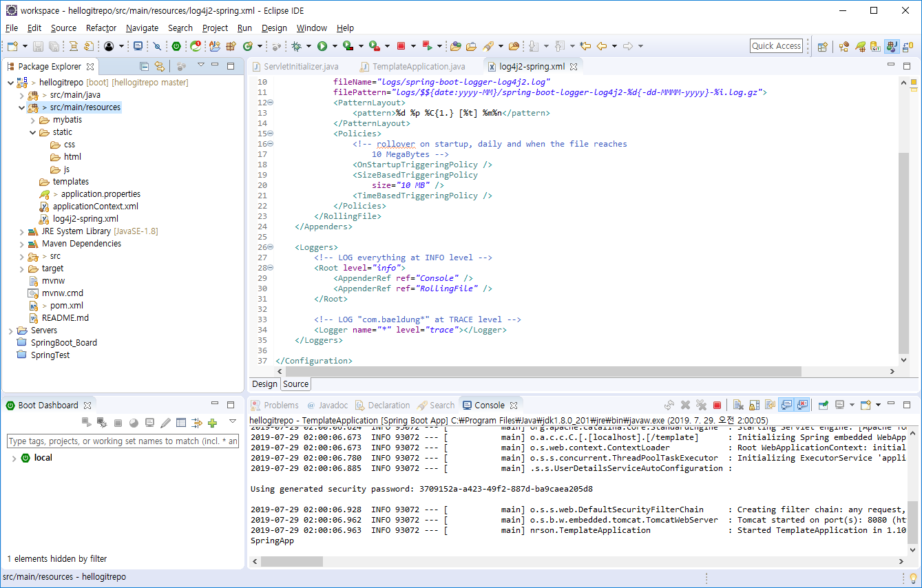Expand JRE System Library node
Viewport: 922px width, 588px height.
(x=22, y=231)
